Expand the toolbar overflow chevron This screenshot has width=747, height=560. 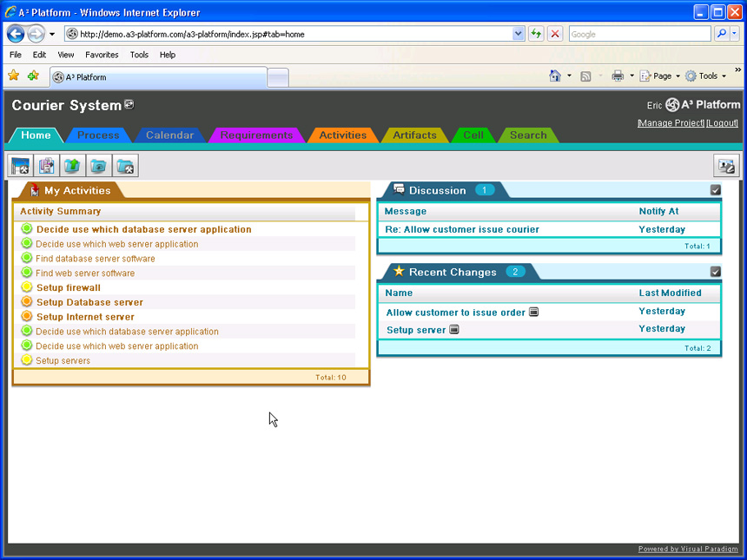click(738, 70)
